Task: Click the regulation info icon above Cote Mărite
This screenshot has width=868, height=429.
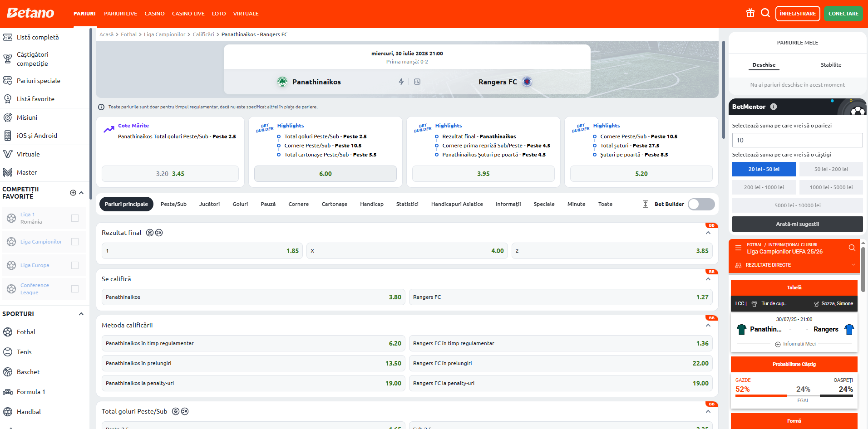Action: 101,107
